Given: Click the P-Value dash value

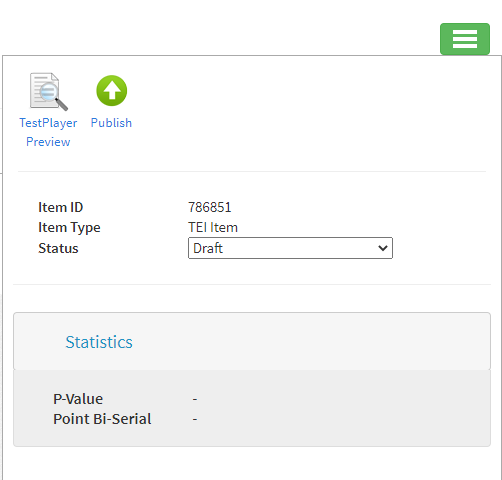Looking at the screenshot, I should click(x=195, y=399).
